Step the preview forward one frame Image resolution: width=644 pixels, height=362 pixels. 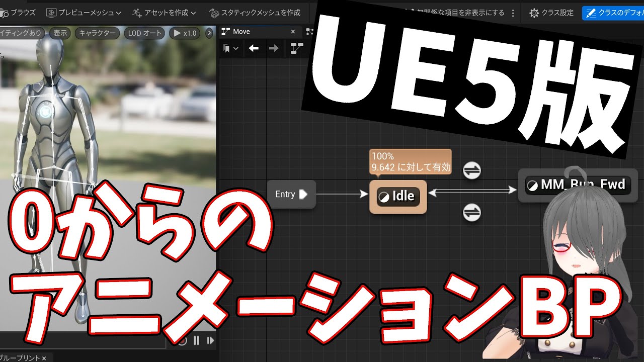coord(210,340)
